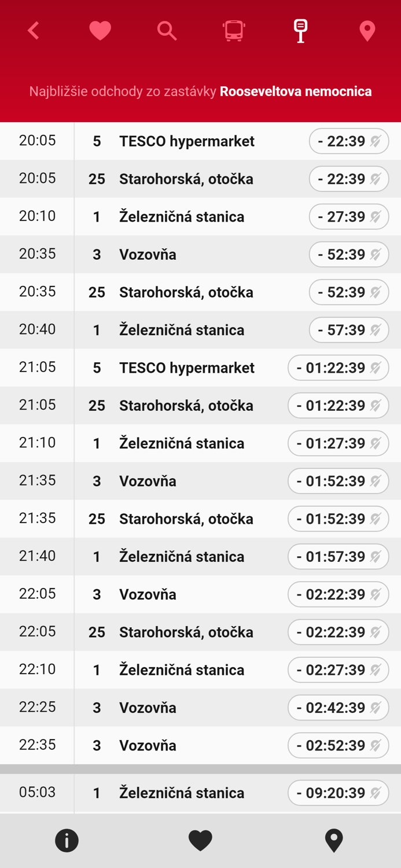Tap the back arrow icon
401x868 pixels.
[x=33, y=31]
